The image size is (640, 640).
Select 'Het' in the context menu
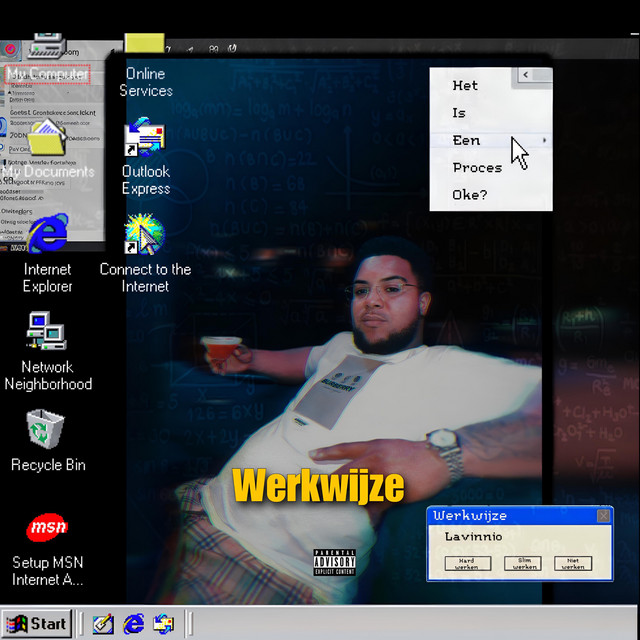(x=465, y=86)
